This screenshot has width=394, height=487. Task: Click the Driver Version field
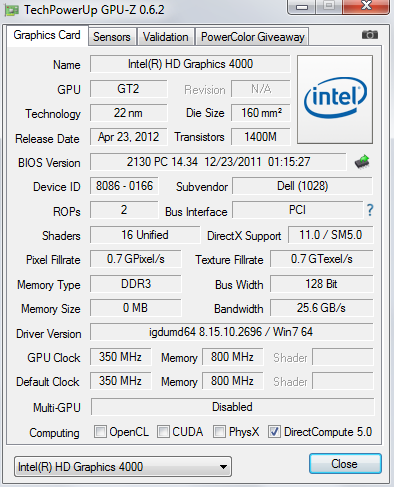coord(231,332)
